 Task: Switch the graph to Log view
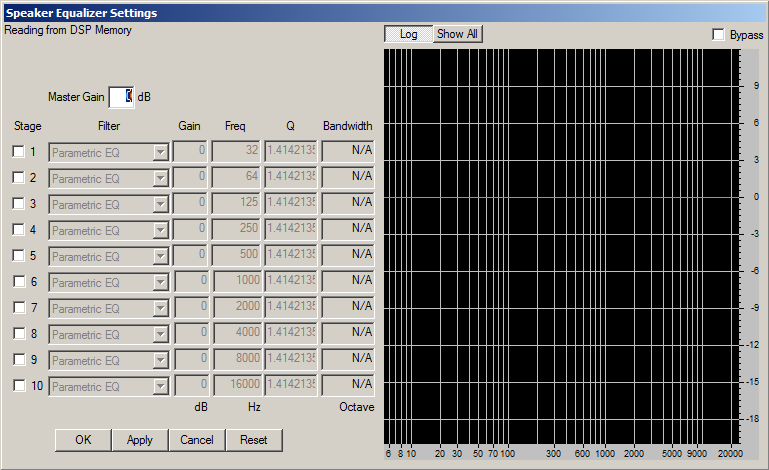click(408, 34)
